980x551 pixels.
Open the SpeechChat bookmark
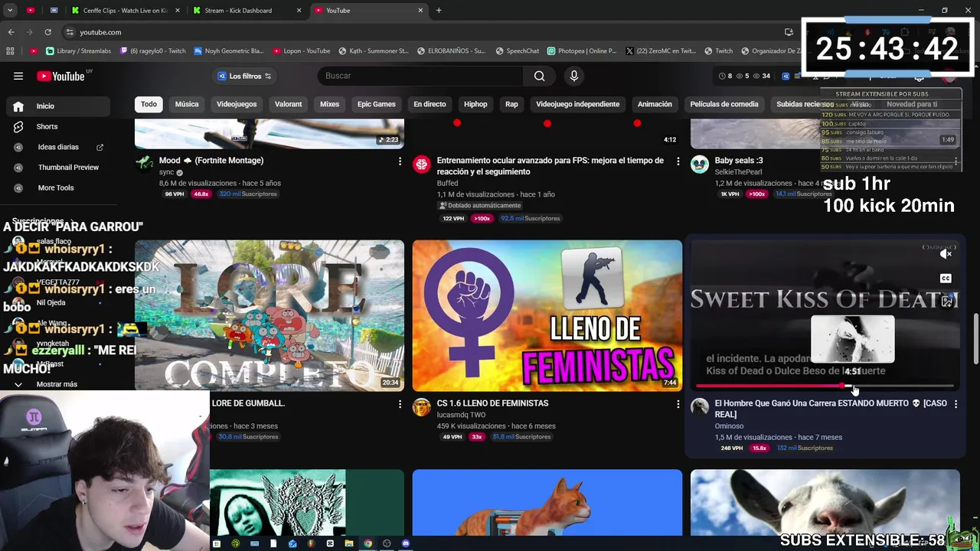pyautogui.click(x=518, y=51)
